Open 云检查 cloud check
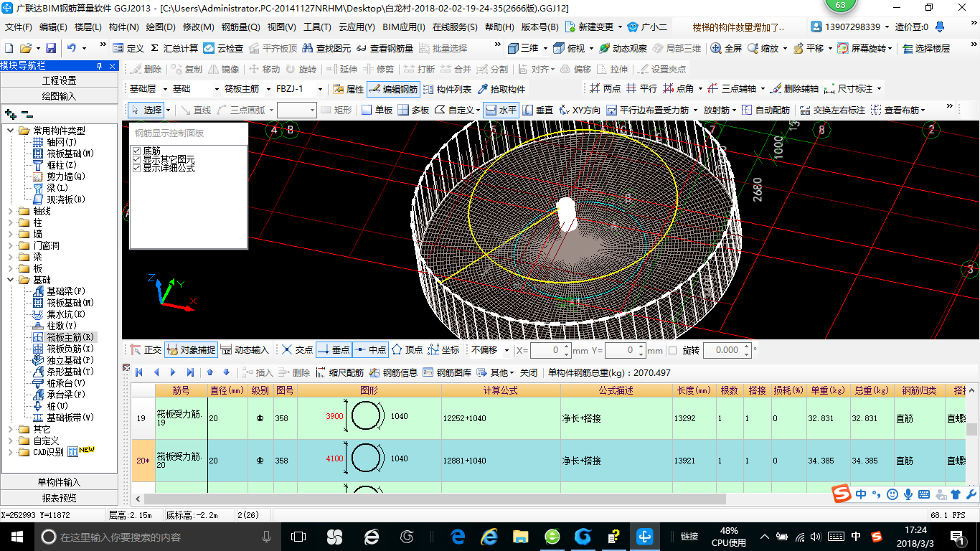This screenshot has width=980, height=551. [x=223, y=48]
